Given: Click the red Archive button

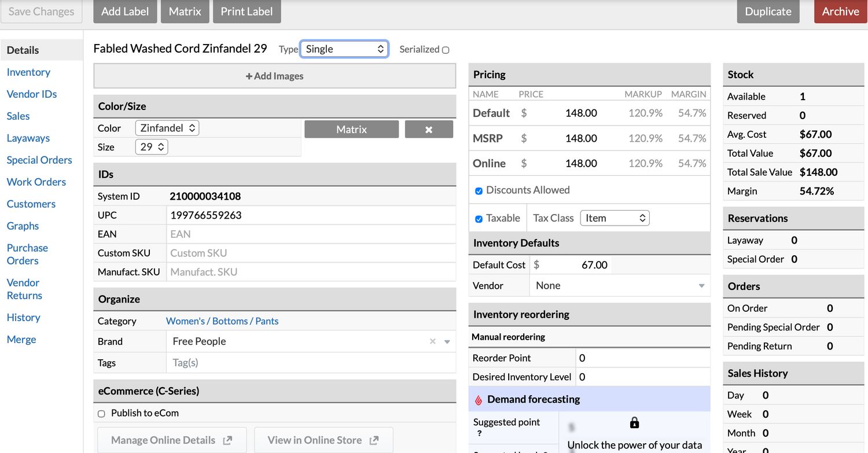Looking at the screenshot, I should coord(840,12).
